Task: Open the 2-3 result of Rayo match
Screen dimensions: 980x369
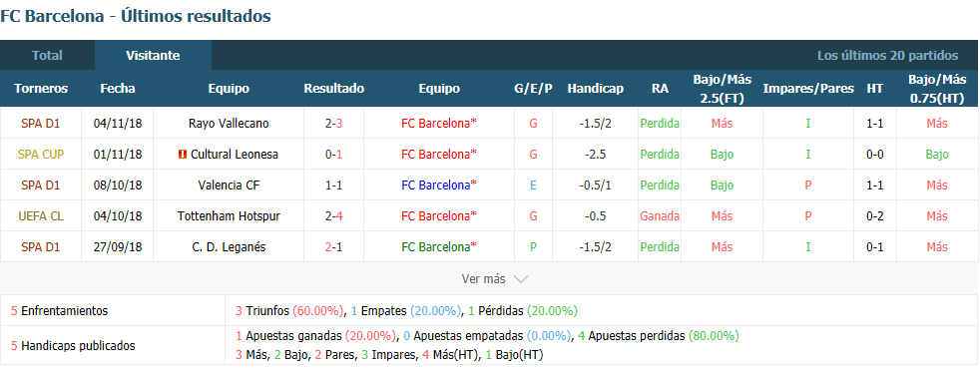Action: (333, 123)
